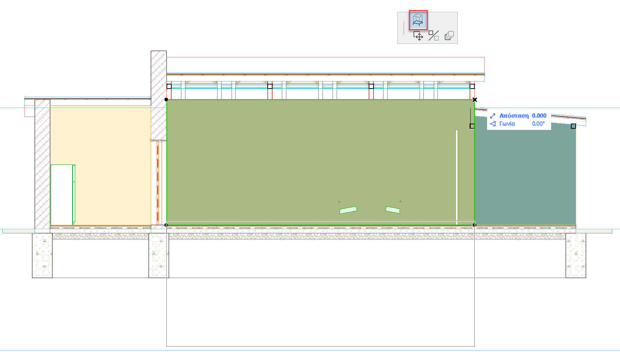Select the stretch height pet palette icon
Image resolution: width=620 pixels, height=364 pixels.
(418, 20)
